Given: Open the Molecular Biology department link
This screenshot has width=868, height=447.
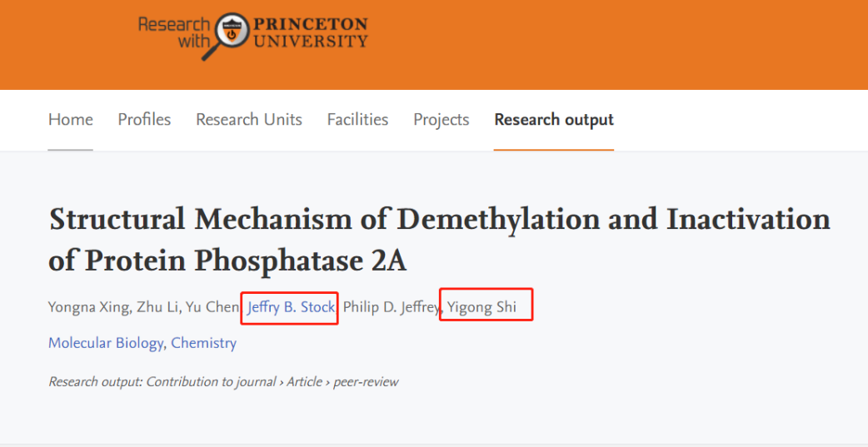Looking at the screenshot, I should [107, 343].
